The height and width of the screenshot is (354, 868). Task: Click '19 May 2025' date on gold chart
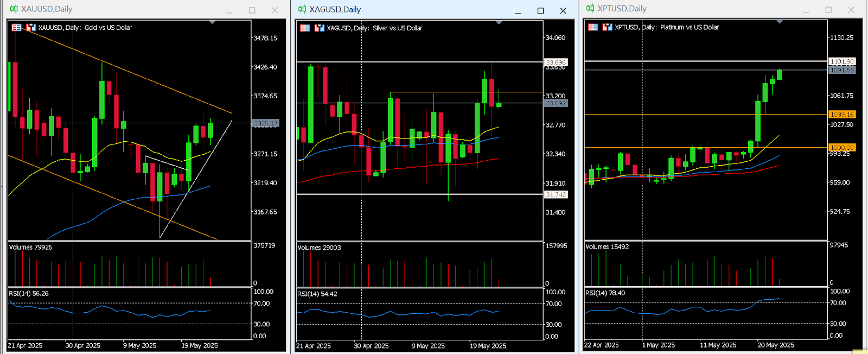tap(200, 346)
